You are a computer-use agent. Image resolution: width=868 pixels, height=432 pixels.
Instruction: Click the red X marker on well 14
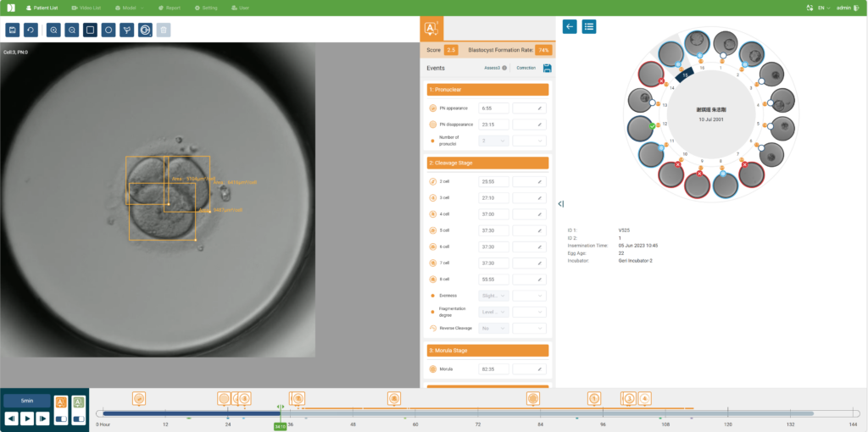click(x=661, y=80)
